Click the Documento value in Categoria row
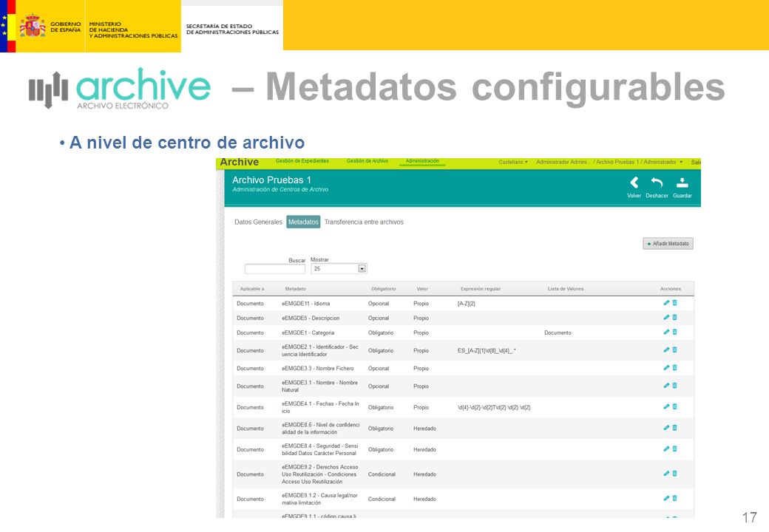 point(558,332)
